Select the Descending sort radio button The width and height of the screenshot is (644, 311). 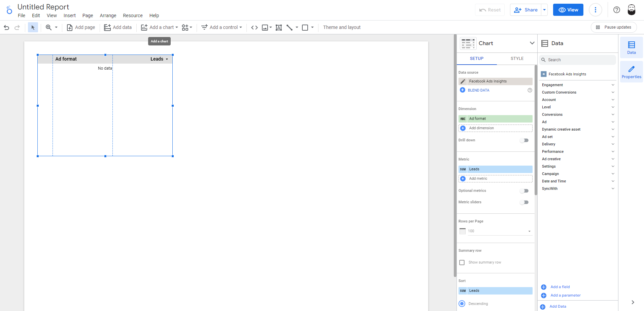[462, 304]
